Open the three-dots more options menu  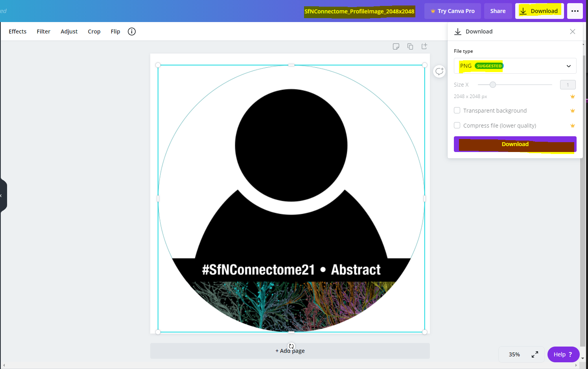(x=575, y=11)
